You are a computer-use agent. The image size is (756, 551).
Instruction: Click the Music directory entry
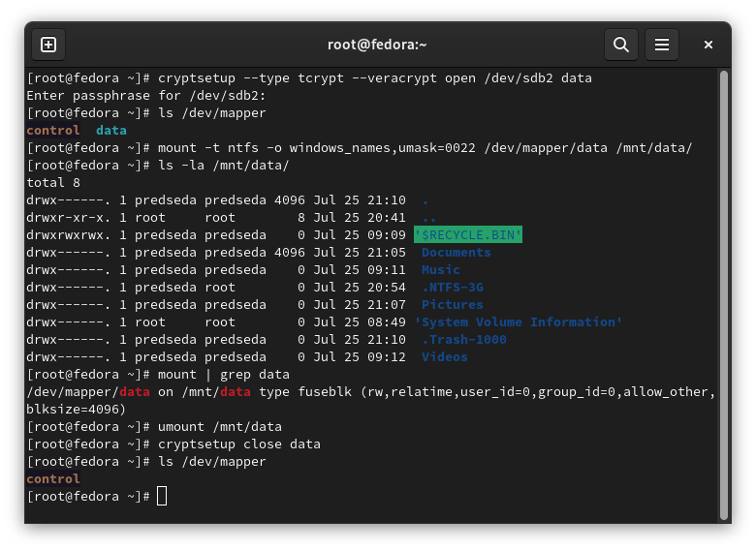[x=440, y=269]
